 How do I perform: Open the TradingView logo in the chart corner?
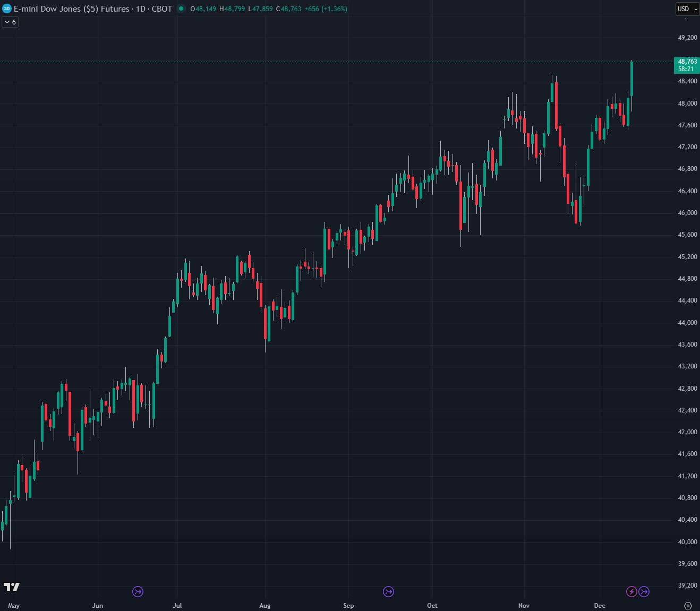[12, 587]
